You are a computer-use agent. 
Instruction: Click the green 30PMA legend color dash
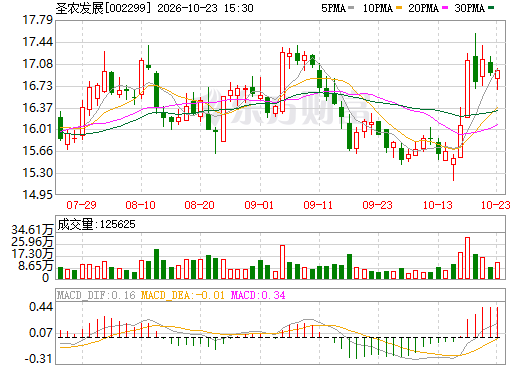pyautogui.click(x=491, y=8)
